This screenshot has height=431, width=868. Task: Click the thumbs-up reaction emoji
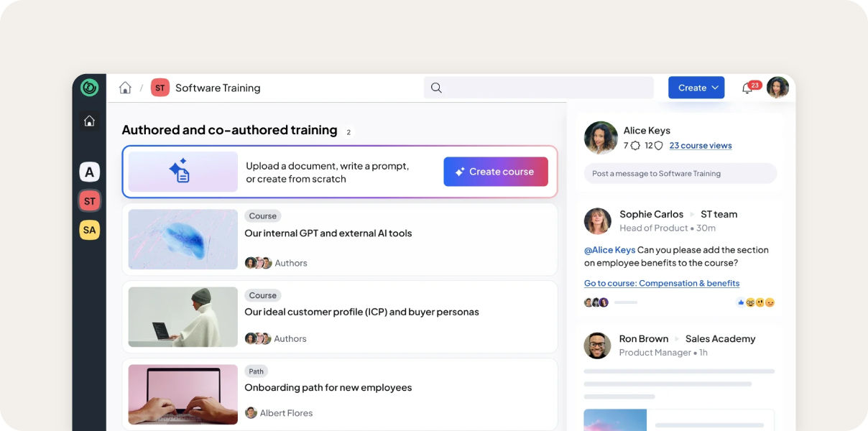(741, 302)
